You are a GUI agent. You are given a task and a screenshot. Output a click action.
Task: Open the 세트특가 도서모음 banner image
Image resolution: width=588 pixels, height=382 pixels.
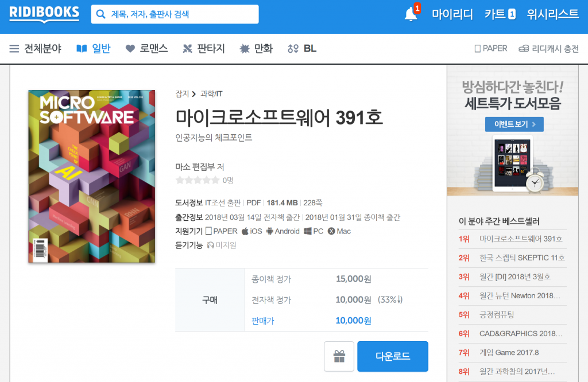513,130
